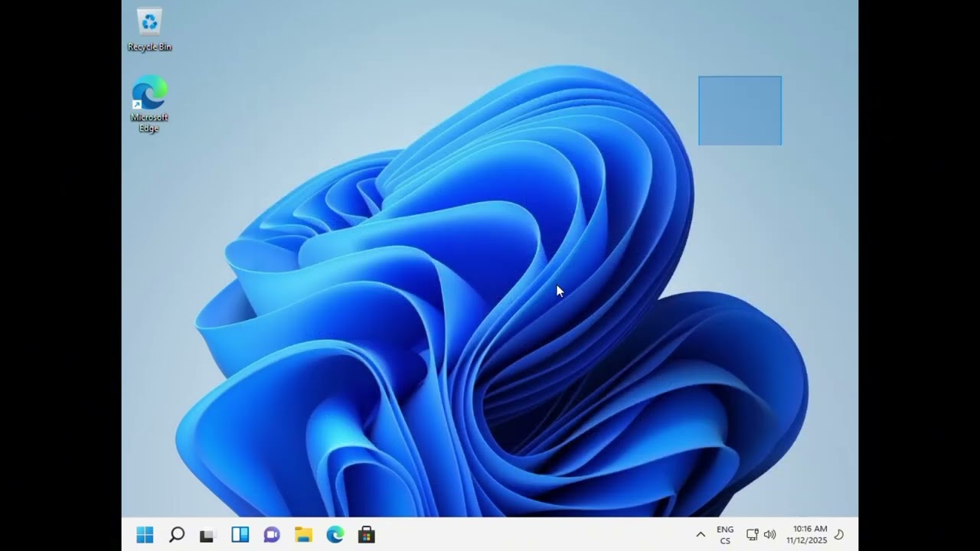Viewport: 980px width, 551px height.
Task: Open the Windows Start menu
Action: click(x=145, y=535)
